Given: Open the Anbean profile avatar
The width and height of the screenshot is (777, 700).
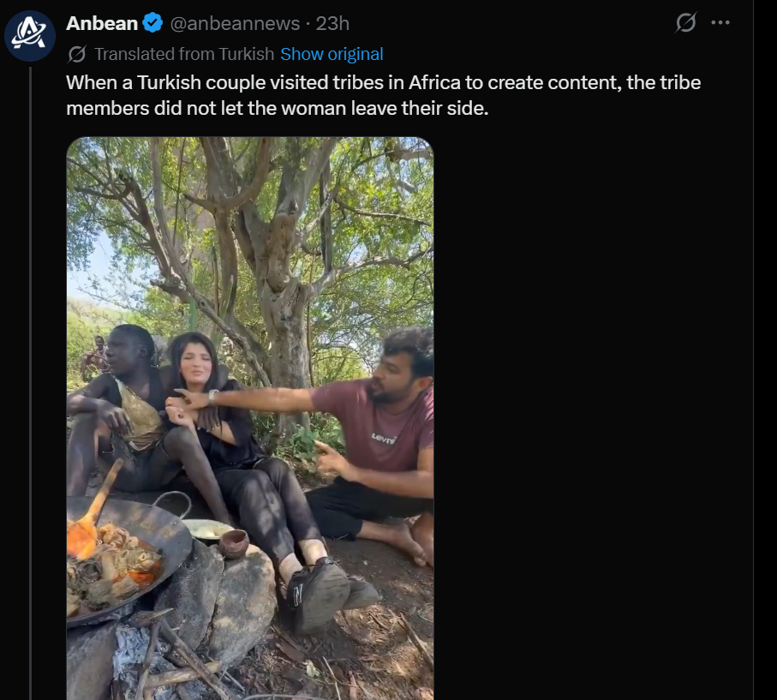Looking at the screenshot, I should tap(30, 36).
